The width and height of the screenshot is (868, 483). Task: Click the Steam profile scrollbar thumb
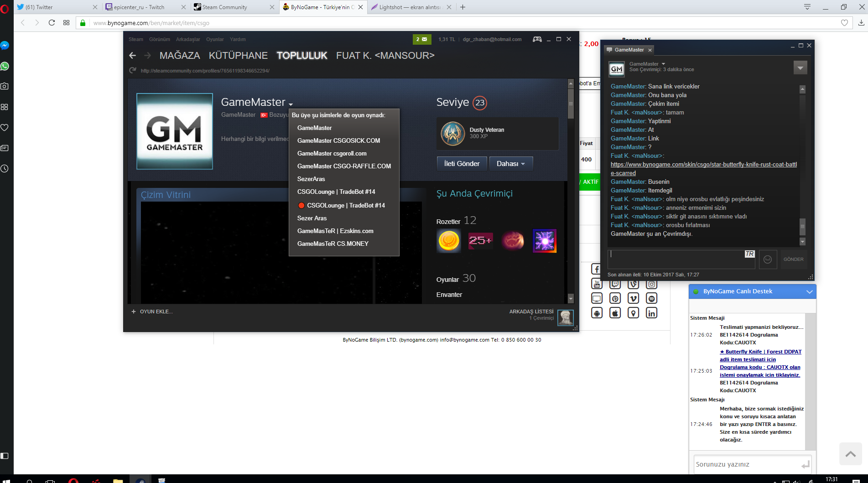point(571,104)
